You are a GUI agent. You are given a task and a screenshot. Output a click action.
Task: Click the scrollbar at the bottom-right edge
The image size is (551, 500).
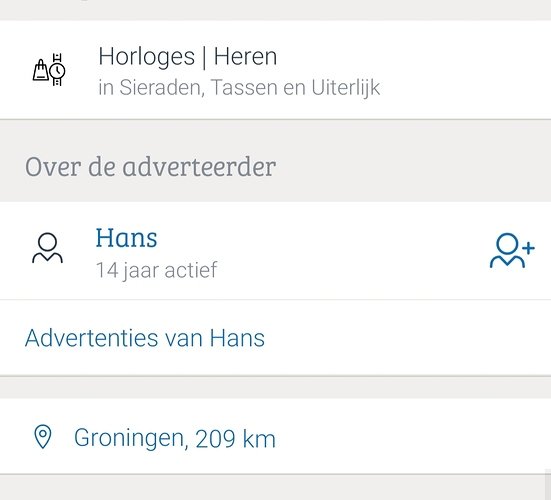click(x=548, y=484)
